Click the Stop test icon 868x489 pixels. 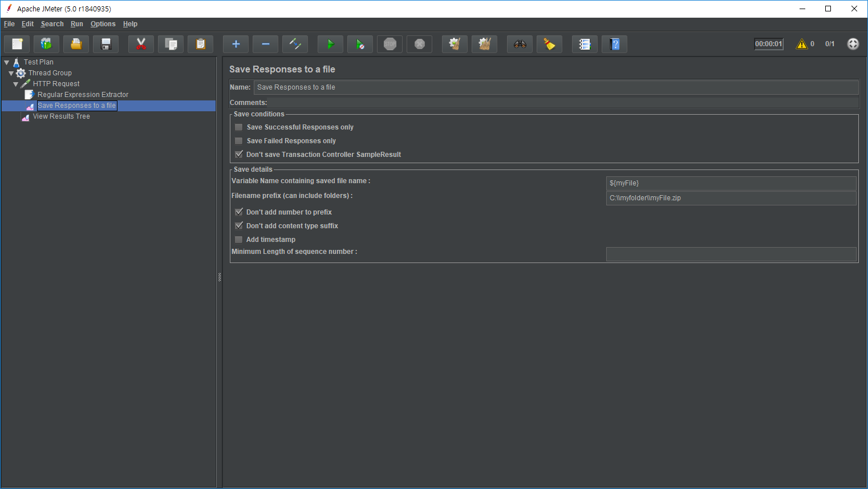(390, 44)
